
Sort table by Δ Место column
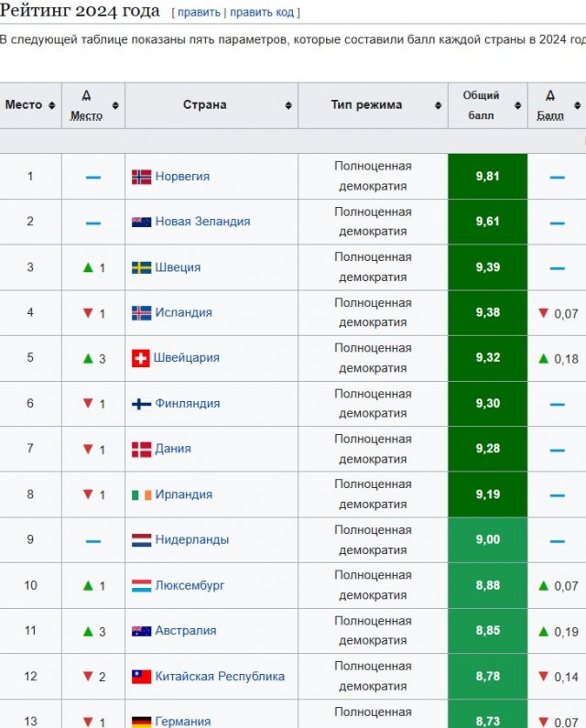115,105
